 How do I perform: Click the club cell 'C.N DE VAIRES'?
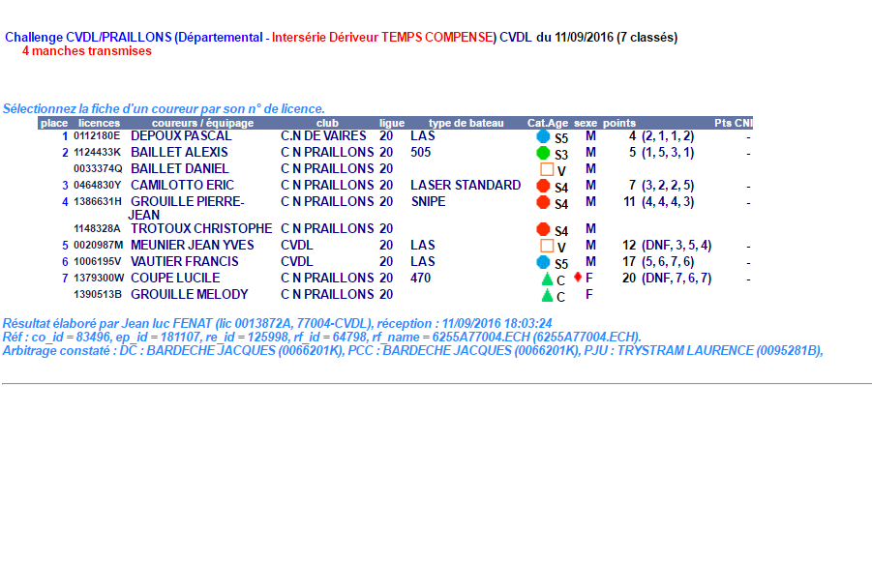coord(323,135)
